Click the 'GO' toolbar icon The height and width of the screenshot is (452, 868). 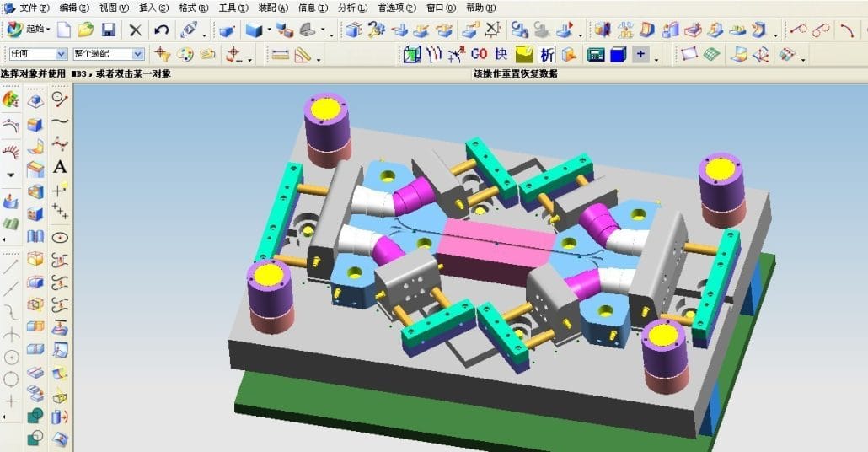[x=480, y=55]
